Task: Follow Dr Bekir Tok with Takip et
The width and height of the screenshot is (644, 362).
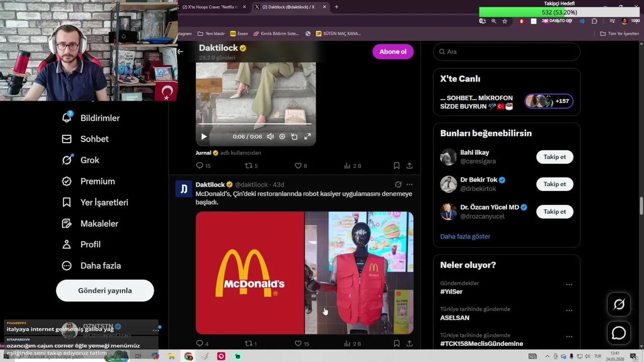Action: pos(554,184)
